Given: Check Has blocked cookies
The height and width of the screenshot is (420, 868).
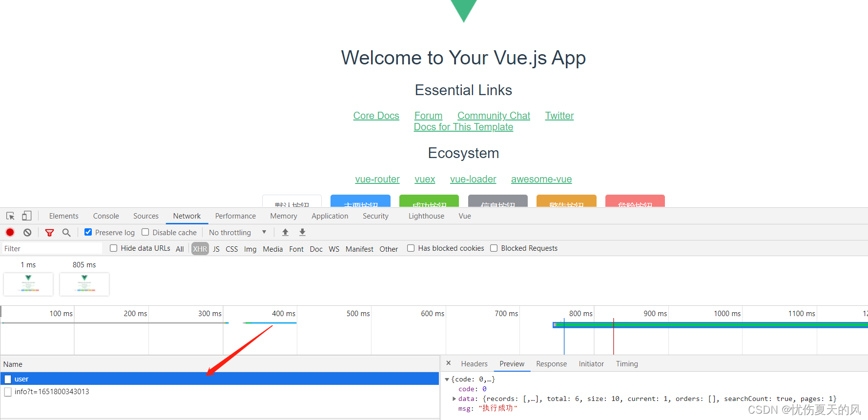Looking at the screenshot, I should pos(411,248).
